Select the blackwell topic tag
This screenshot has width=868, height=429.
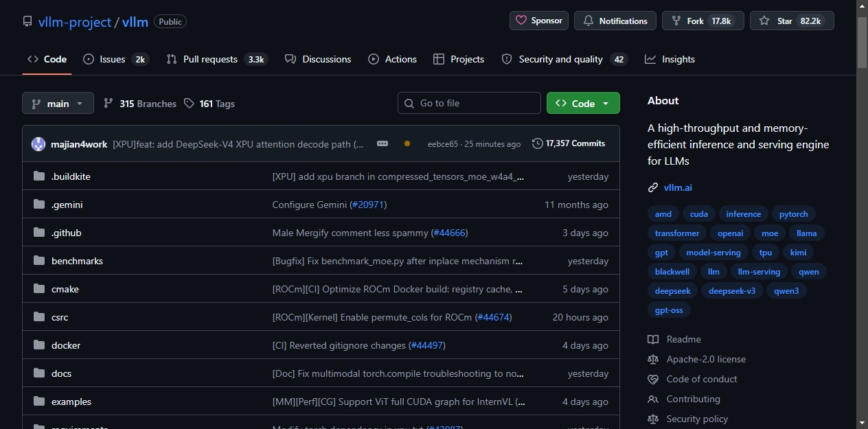pos(672,271)
